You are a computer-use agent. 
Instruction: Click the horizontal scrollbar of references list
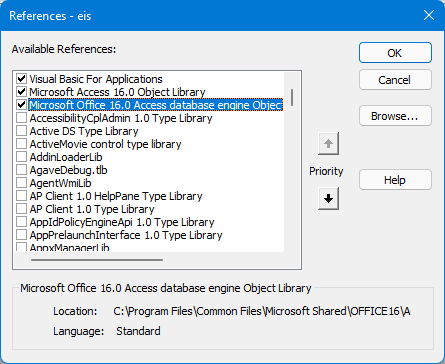97,260
